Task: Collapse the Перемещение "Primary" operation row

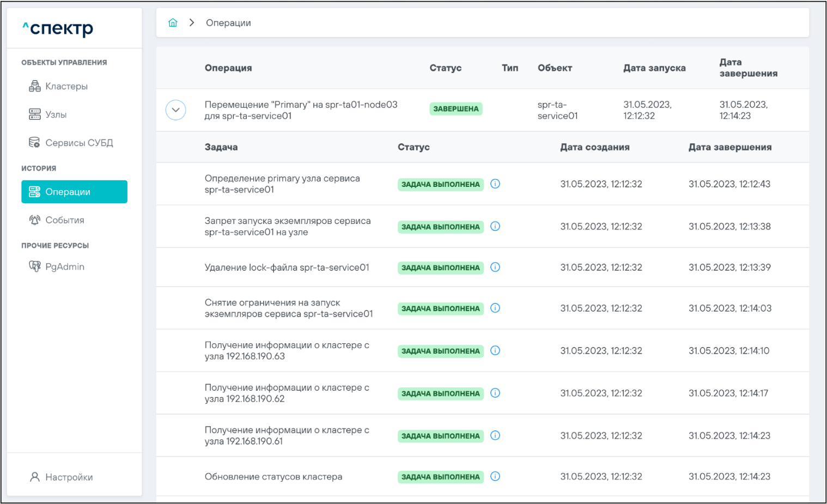Action: click(175, 110)
